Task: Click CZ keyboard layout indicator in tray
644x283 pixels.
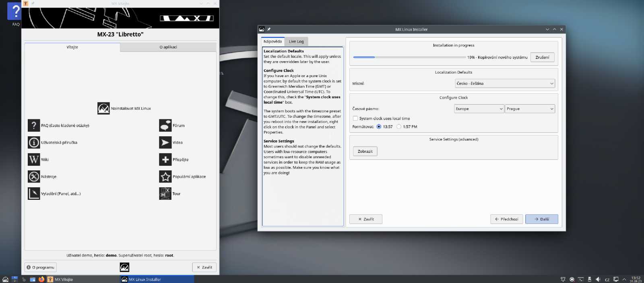Action: point(607,279)
